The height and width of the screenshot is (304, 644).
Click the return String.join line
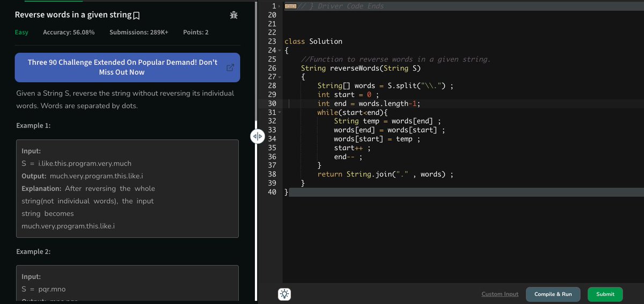click(385, 174)
